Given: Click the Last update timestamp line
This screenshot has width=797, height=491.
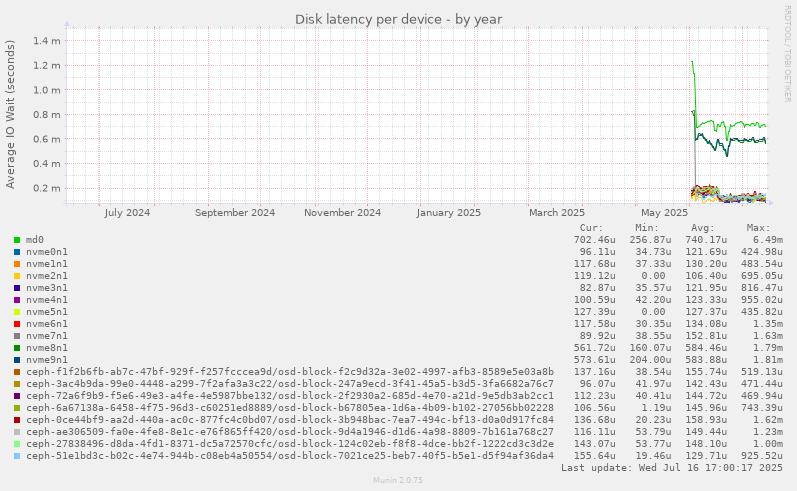Looking at the screenshot, I should coord(672,468).
